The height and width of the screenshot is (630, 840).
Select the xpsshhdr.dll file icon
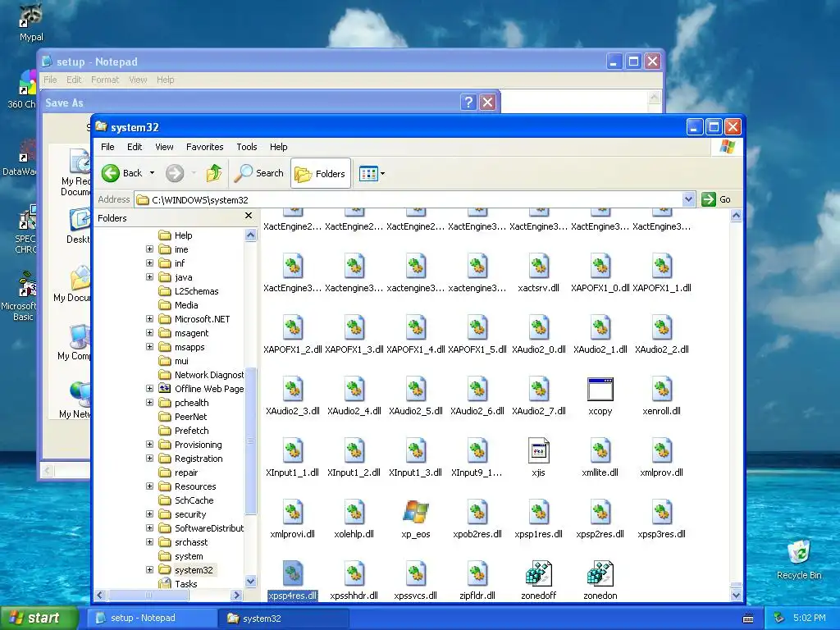click(354, 573)
